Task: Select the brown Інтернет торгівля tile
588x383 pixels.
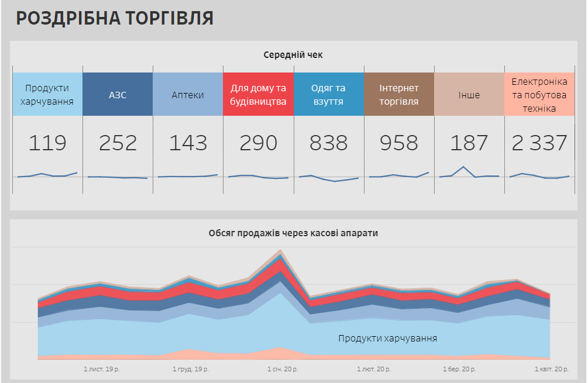Action: tap(399, 94)
